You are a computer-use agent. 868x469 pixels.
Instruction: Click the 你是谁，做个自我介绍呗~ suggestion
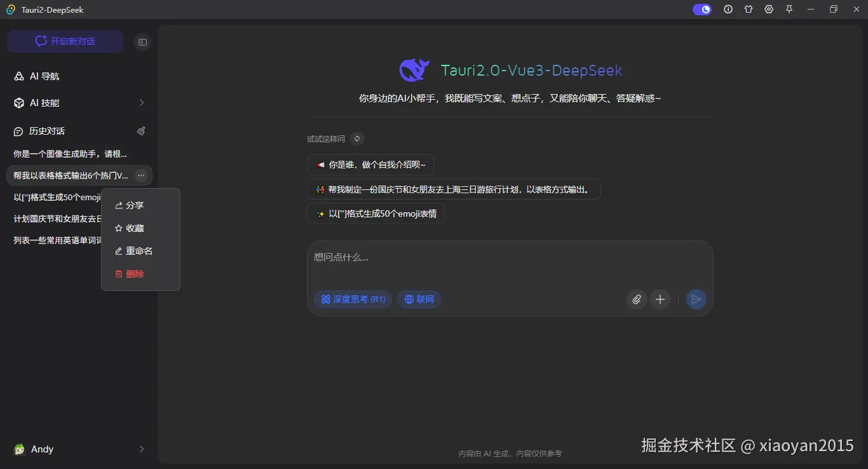click(x=370, y=164)
